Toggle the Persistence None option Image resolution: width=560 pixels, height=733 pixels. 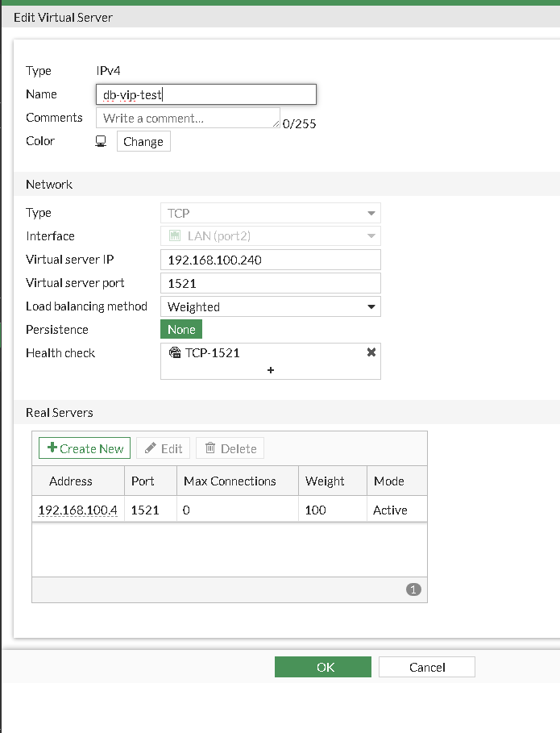point(181,329)
